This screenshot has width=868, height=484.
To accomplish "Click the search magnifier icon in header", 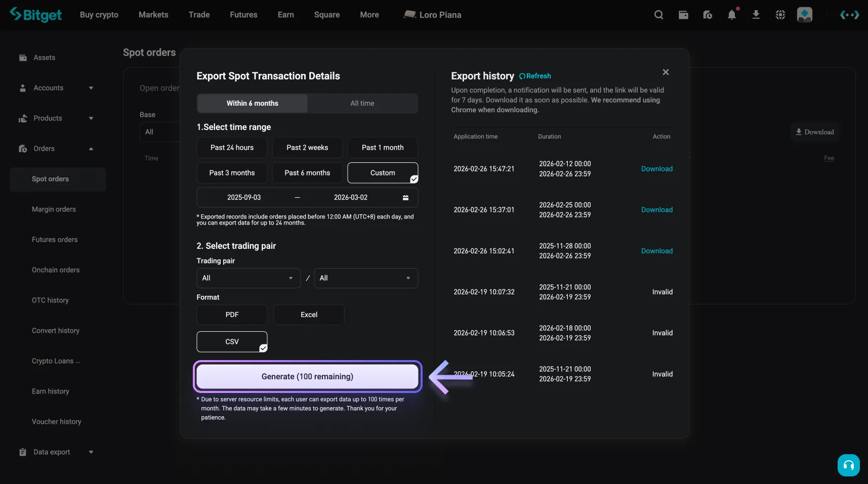I will pos(658,15).
